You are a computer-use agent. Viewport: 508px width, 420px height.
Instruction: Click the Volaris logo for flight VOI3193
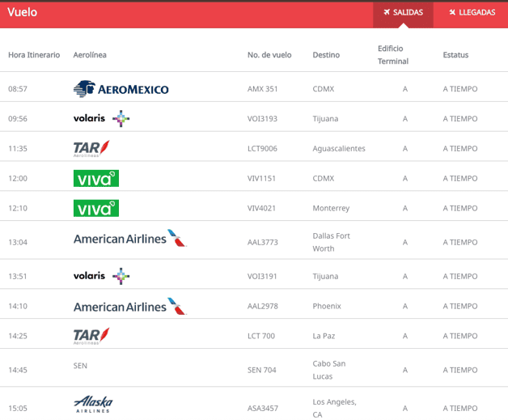point(101,118)
